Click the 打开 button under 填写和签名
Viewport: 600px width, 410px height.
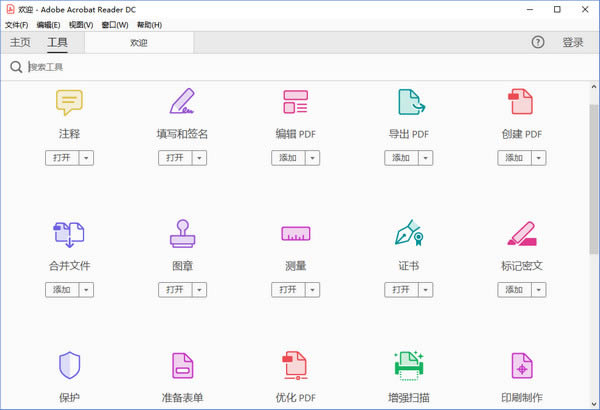[x=175, y=158]
